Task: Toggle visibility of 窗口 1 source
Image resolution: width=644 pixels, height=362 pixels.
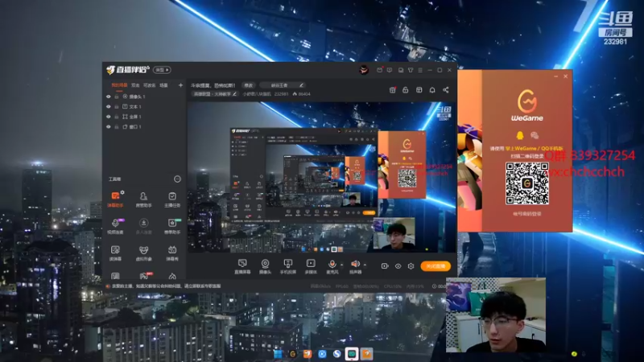Action: coord(109,127)
